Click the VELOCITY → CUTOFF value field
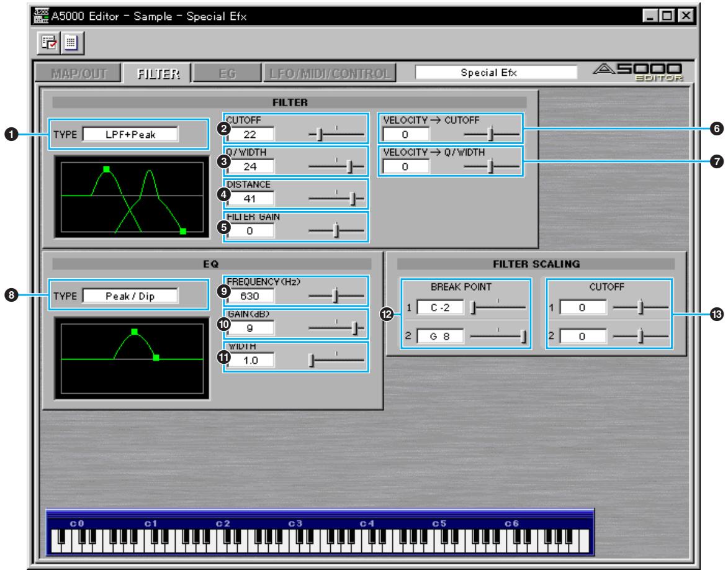The width and height of the screenshot is (728, 570). coord(406,134)
